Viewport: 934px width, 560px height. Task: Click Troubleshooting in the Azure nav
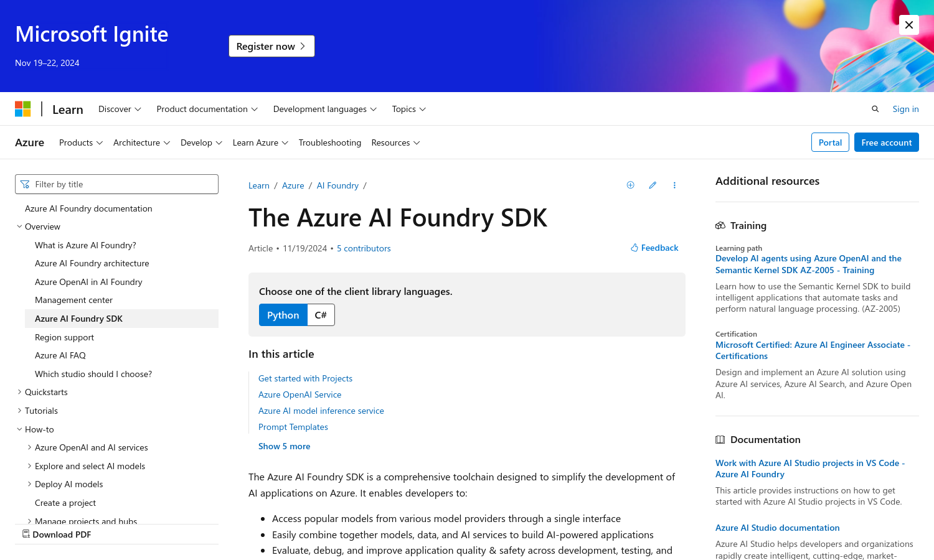330,142
